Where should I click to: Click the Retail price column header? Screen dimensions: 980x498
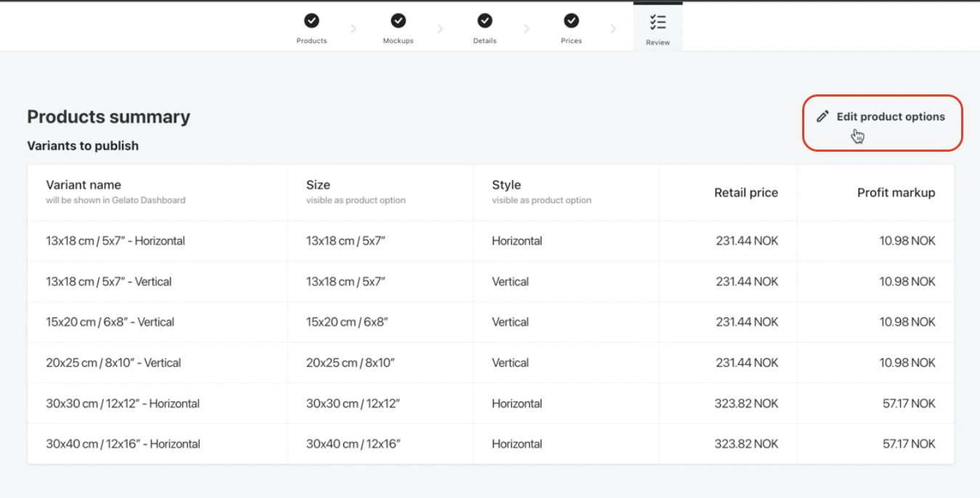tap(746, 192)
